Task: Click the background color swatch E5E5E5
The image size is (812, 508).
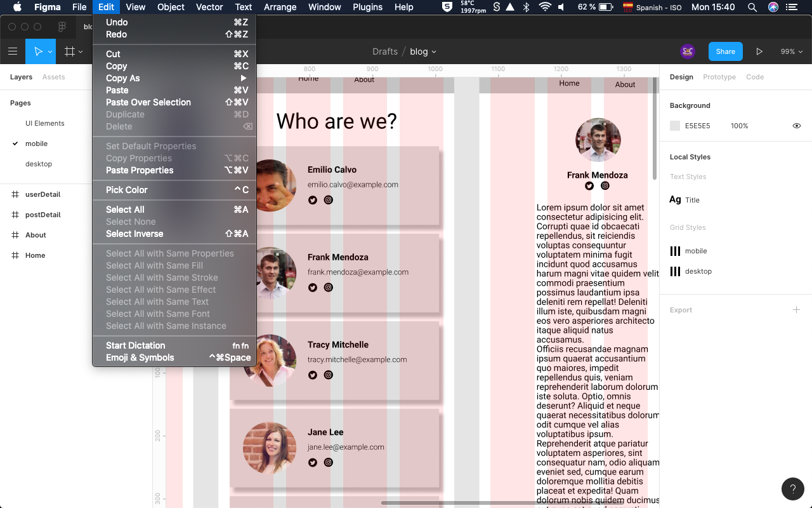Action: point(675,126)
